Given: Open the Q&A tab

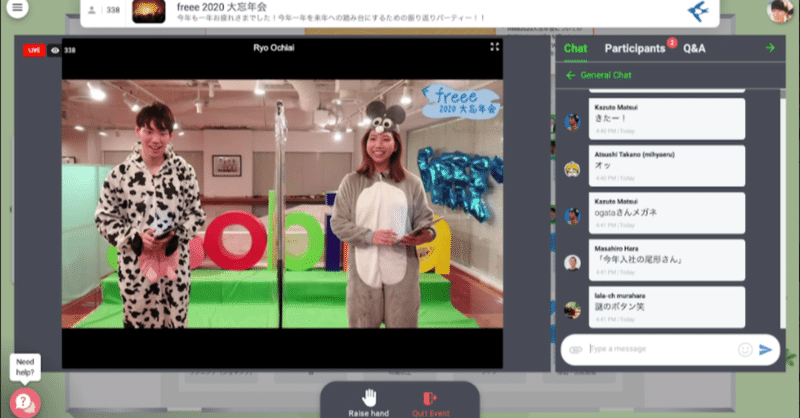Looking at the screenshot, I should click(x=694, y=48).
